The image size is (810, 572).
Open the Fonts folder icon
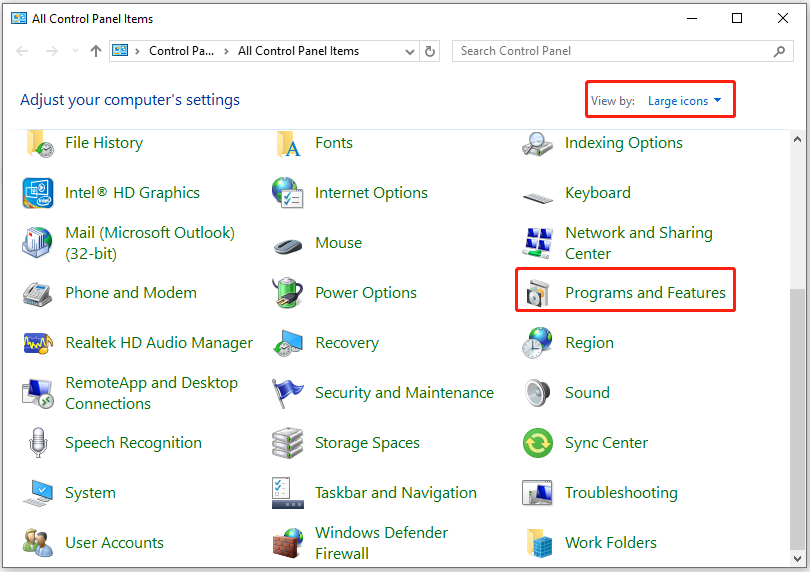pos(288,143)
